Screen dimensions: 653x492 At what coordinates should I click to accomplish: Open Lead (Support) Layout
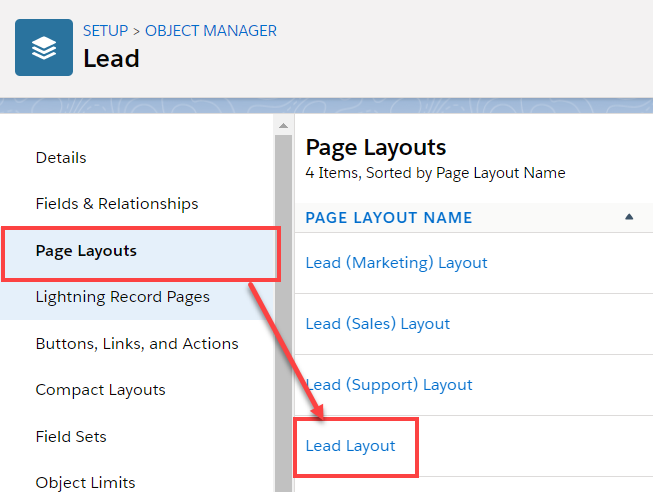point(389,385)
